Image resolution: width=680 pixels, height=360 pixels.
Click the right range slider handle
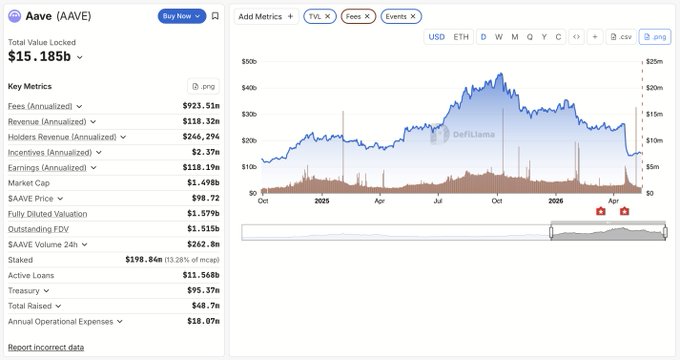click(x=665, y=233)
